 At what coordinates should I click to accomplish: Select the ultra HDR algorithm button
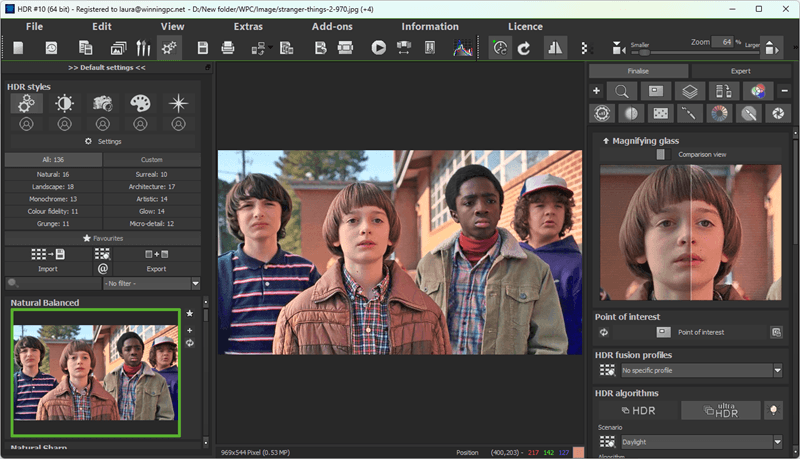pos(720,410)
